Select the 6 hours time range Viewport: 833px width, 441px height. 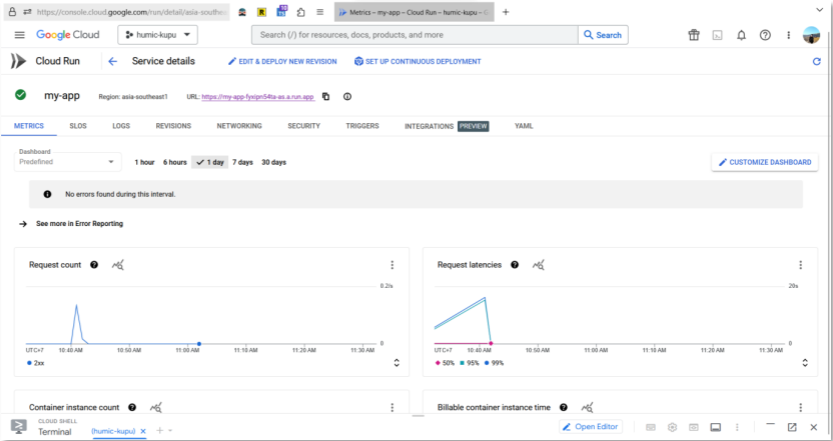pyautogui.click(x=175, y=163)
